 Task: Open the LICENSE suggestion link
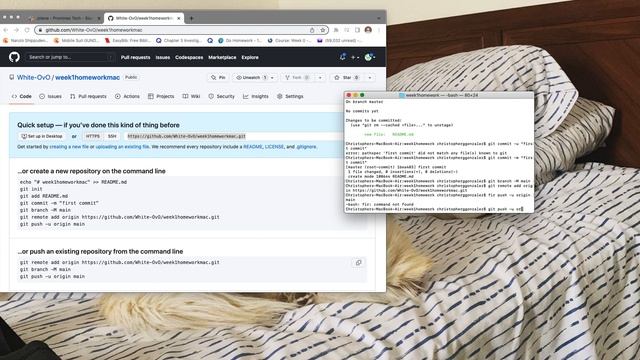(x=274, y=147)
